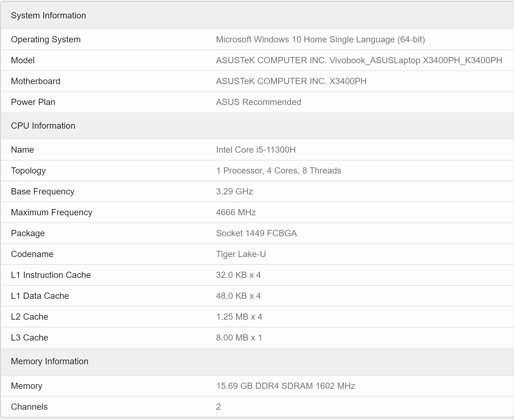Click the 'Base Frequency' label

[x=43, y=192]
